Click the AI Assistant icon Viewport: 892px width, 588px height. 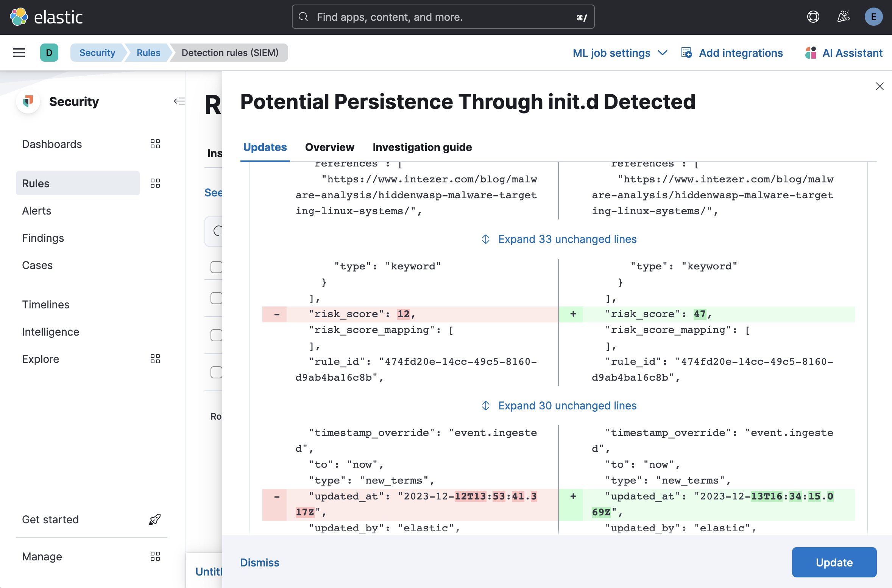(810, 53)
